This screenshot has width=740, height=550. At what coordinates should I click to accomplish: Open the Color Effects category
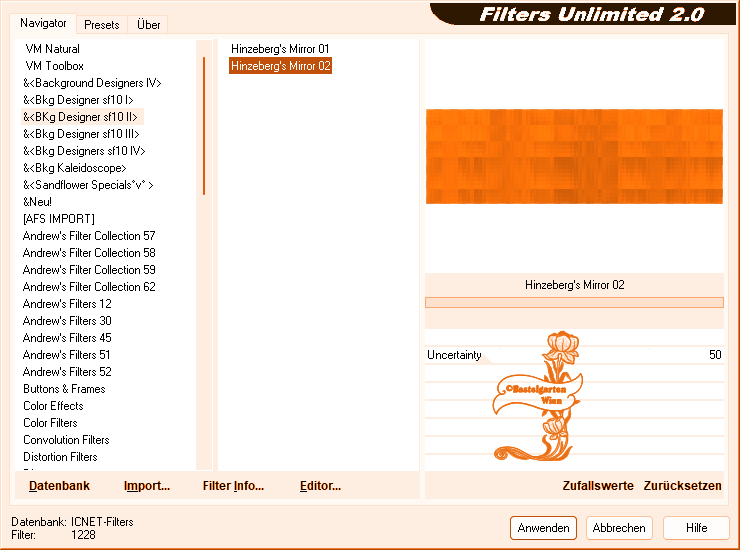[x=53, y=406]
